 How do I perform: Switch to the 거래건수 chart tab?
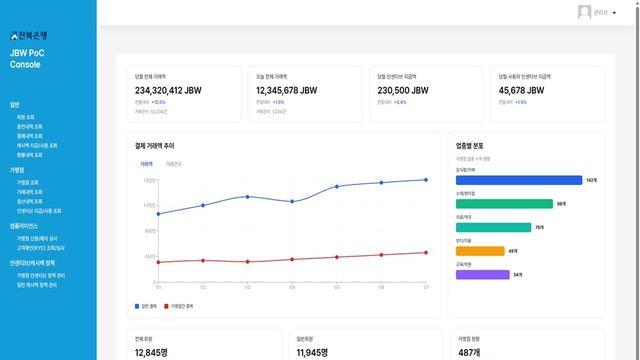pyautogui.click(x=173, y=164)
